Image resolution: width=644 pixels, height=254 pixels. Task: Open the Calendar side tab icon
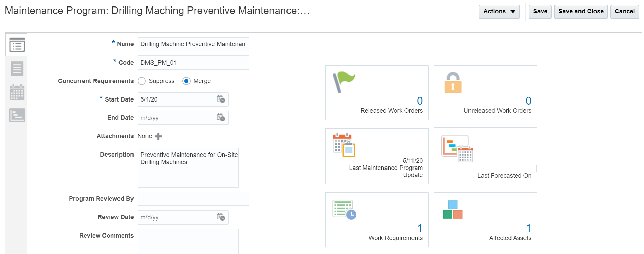tap(17, 92)
